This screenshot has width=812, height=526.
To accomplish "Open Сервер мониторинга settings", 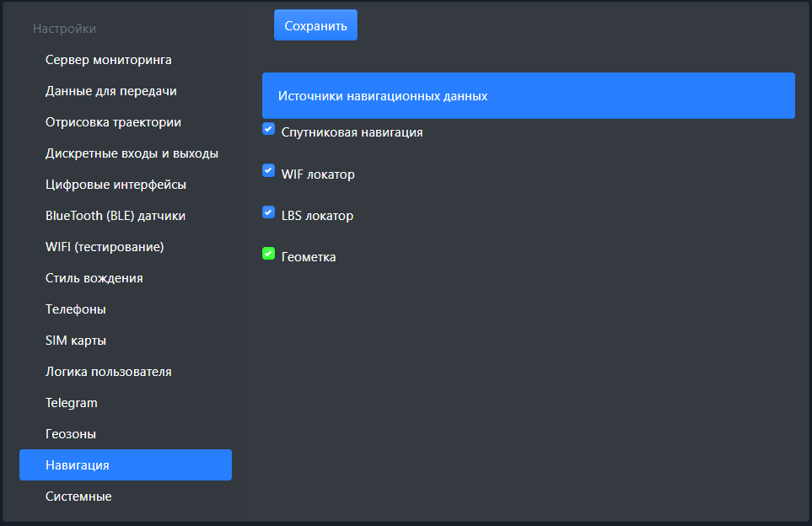I will (x=109, y=60).
